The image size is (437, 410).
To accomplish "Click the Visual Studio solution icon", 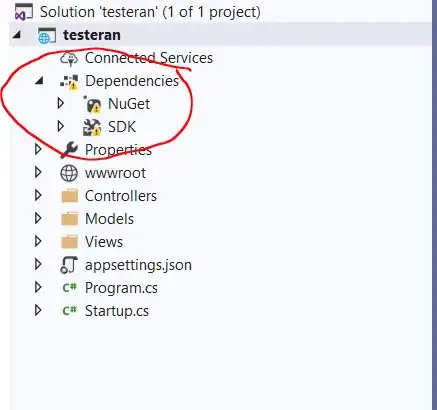I will click(23, 12).
